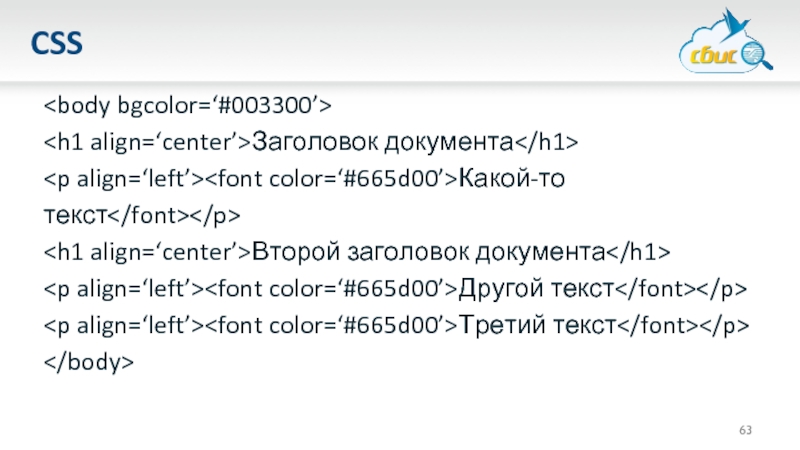Click the magnifying glass in the logo
Screen dimensions: 800x450
point(758,52)
